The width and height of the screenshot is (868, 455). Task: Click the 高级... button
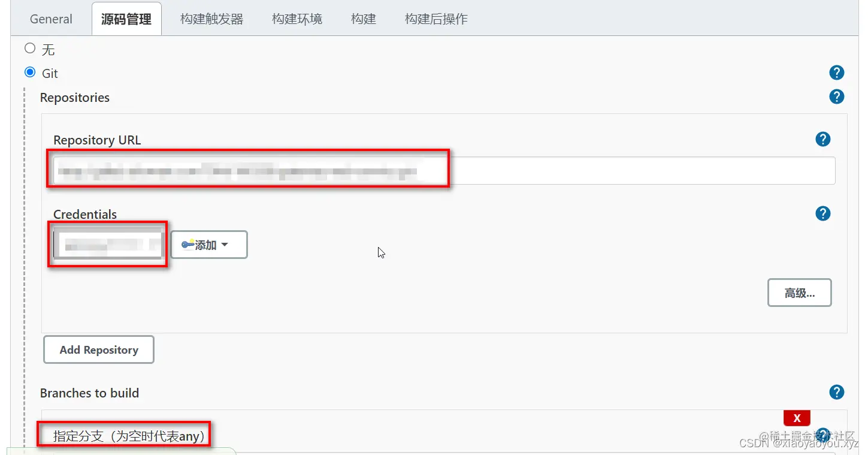800,293
